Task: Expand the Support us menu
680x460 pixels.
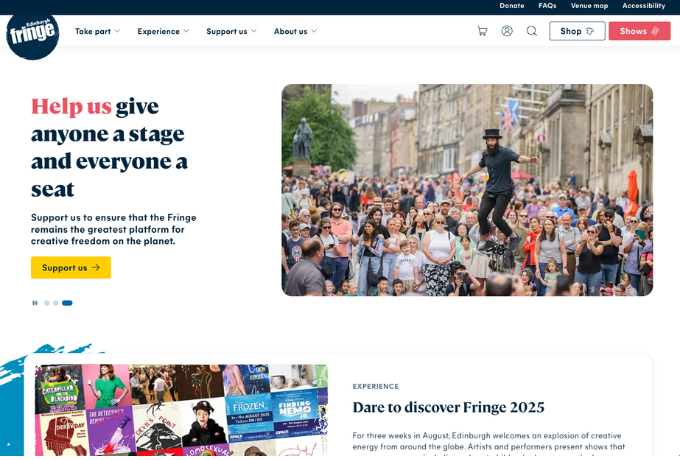Action: pyautogui.click(x=231, y=31)
